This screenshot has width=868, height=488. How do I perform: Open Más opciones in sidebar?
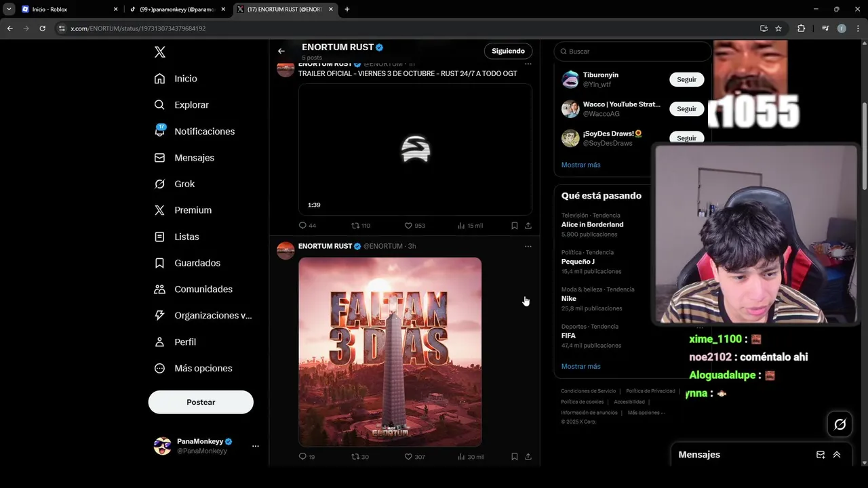[193, 368]
